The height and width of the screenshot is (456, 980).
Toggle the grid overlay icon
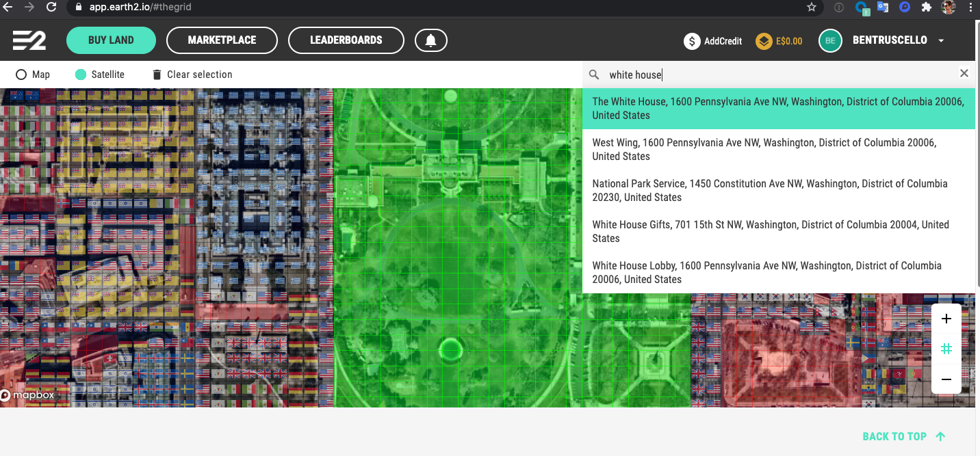946,349
